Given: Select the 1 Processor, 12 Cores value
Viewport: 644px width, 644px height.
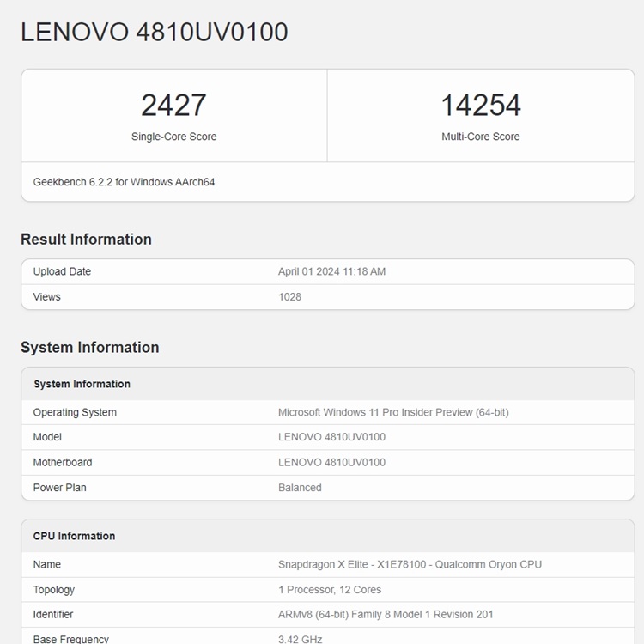Looking at the screenshot, I should tap(330, 590).
